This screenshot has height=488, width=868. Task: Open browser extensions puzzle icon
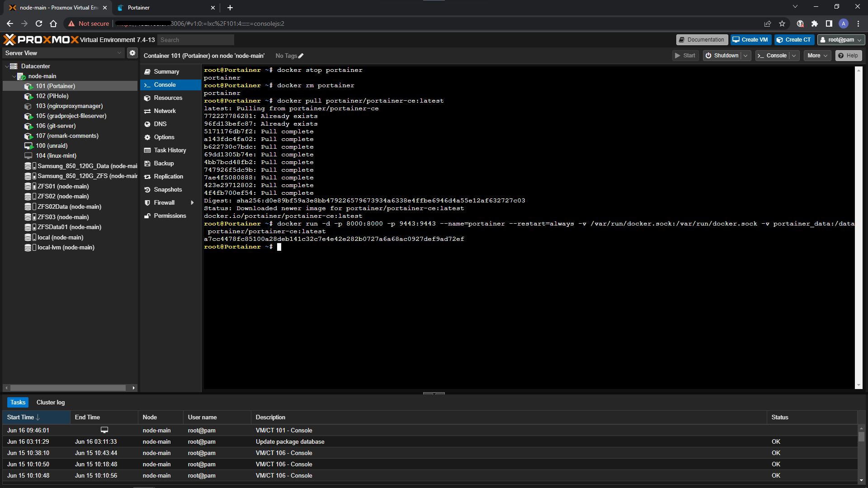[x=814, y=23]
